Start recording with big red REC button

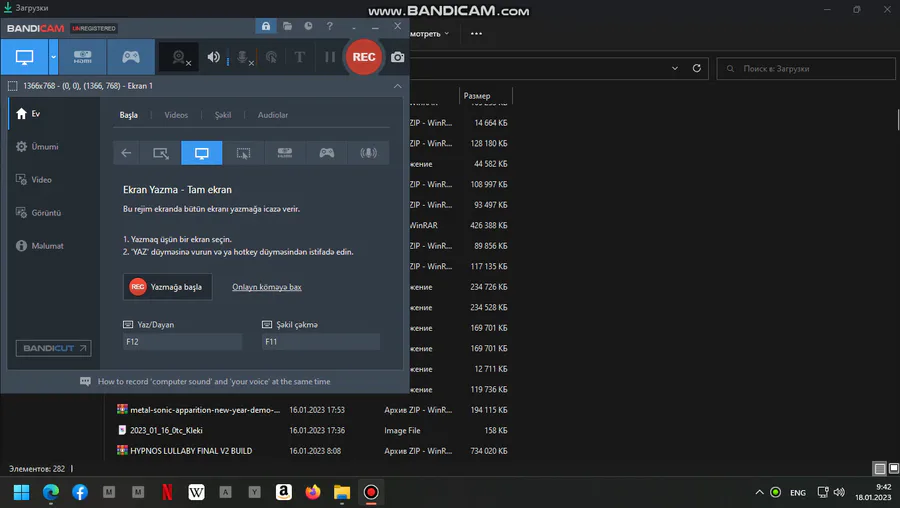(364, 57)
